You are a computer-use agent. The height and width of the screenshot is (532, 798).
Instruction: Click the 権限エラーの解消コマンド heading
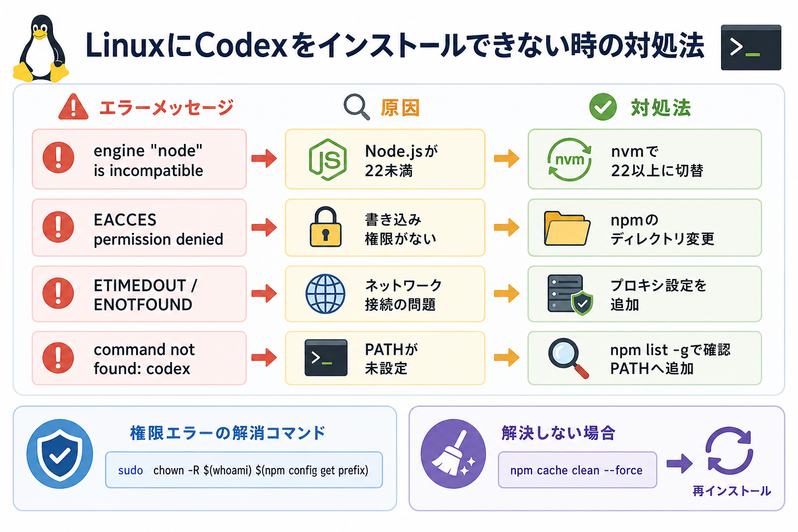(228, 433)
